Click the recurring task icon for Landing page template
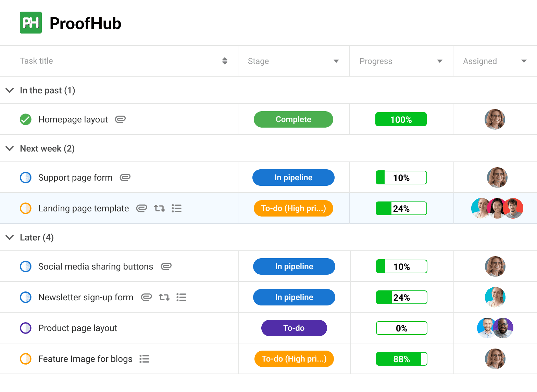This screenshot has width=537, height=392. [x=159, y=208]
